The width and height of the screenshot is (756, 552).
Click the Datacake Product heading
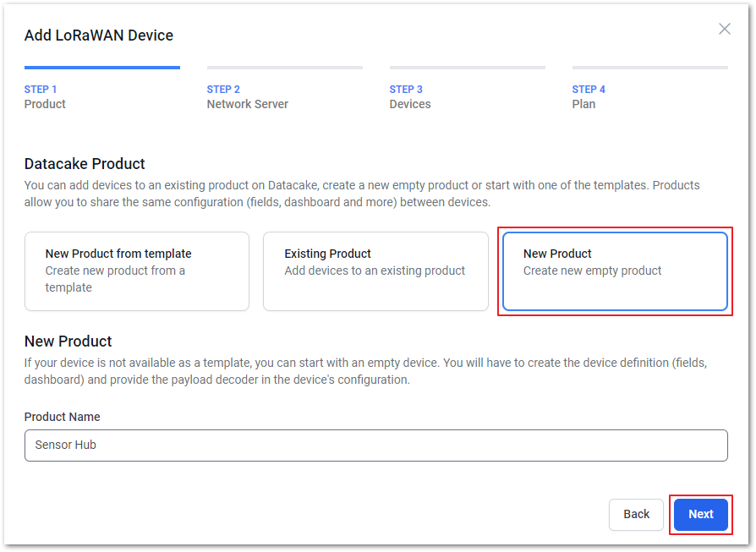click(x=85, y=164)
